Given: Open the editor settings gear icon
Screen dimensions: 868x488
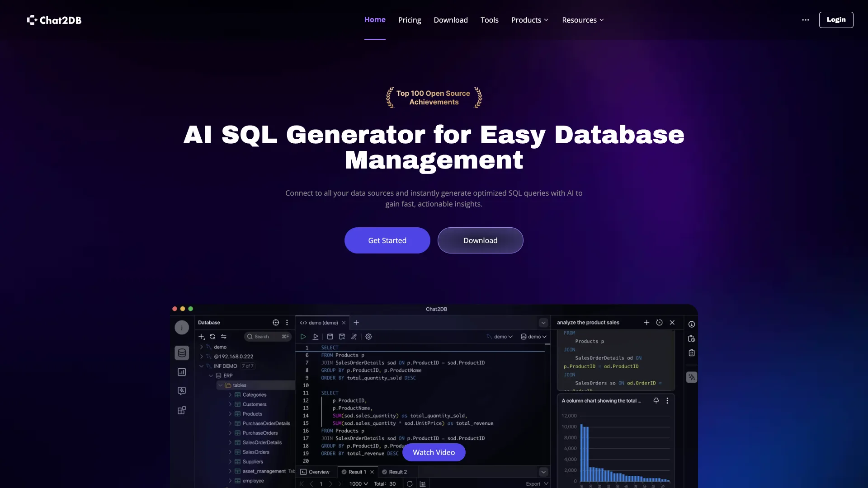Looking at the screenshot, I should pyautogui.click(x=369, y=337).
